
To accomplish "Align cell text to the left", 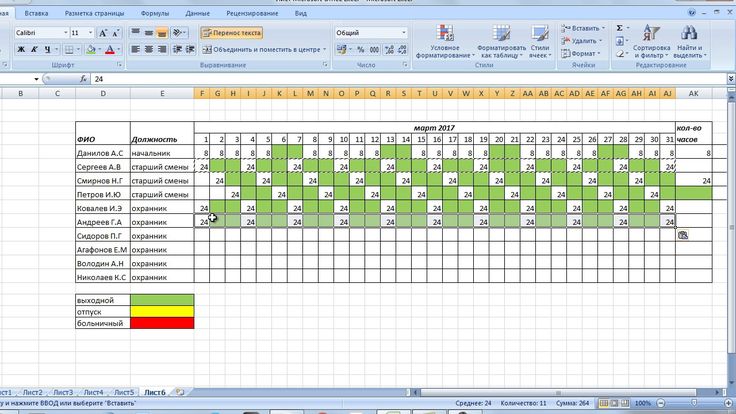I will click(135, 49).
